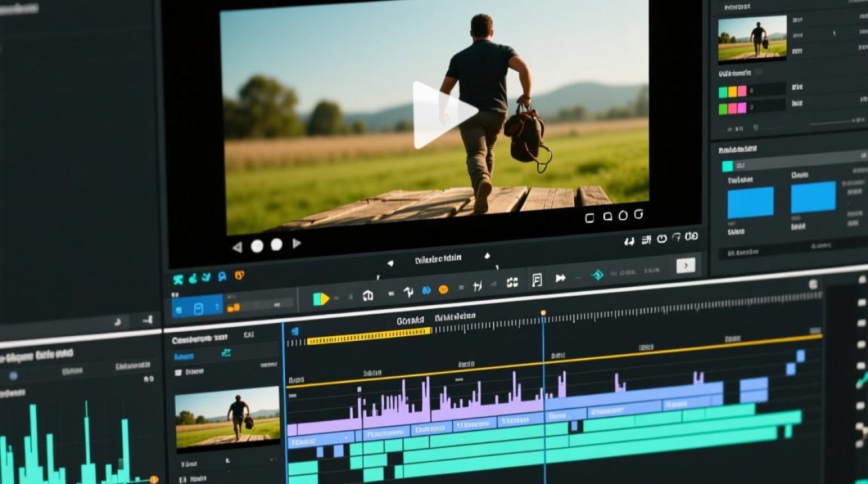Click the orange circle icon in the toolbar

tap(443, 290)
